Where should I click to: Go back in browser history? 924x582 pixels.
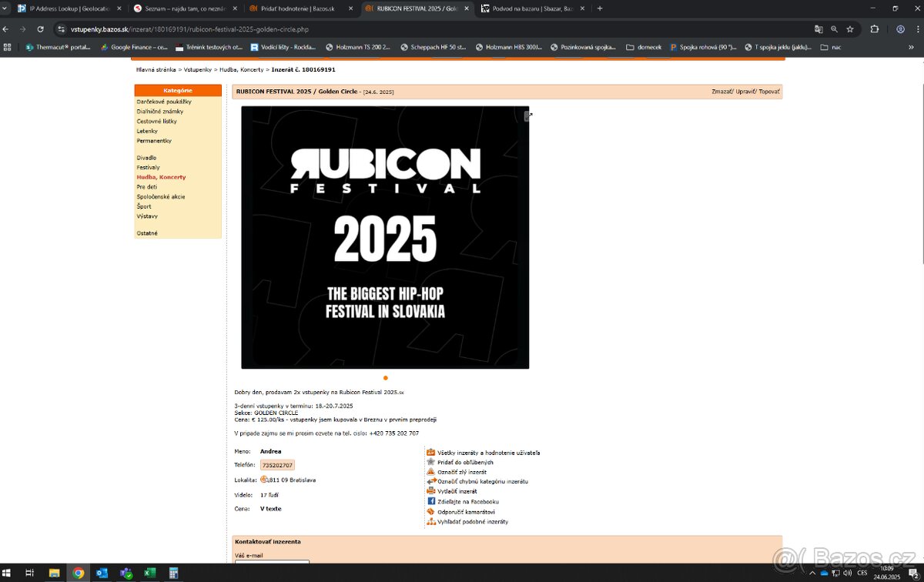6,29
